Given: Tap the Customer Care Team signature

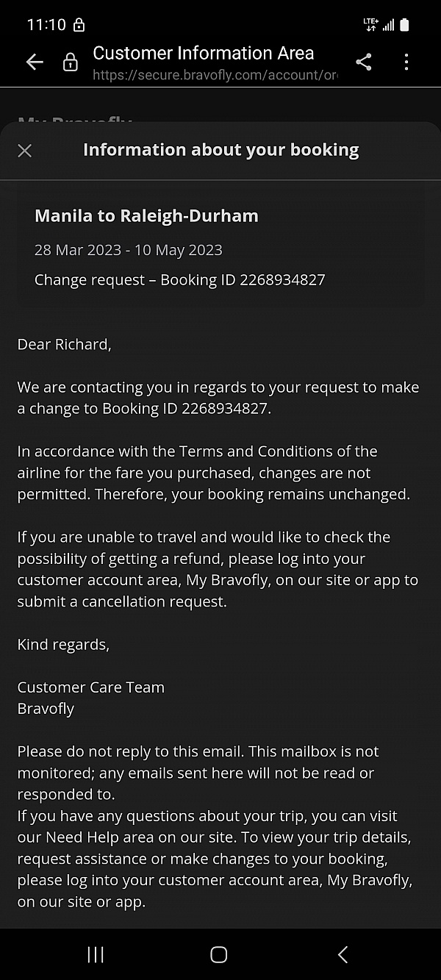Looking at the screenshot, I should click(x=90, y=687).
